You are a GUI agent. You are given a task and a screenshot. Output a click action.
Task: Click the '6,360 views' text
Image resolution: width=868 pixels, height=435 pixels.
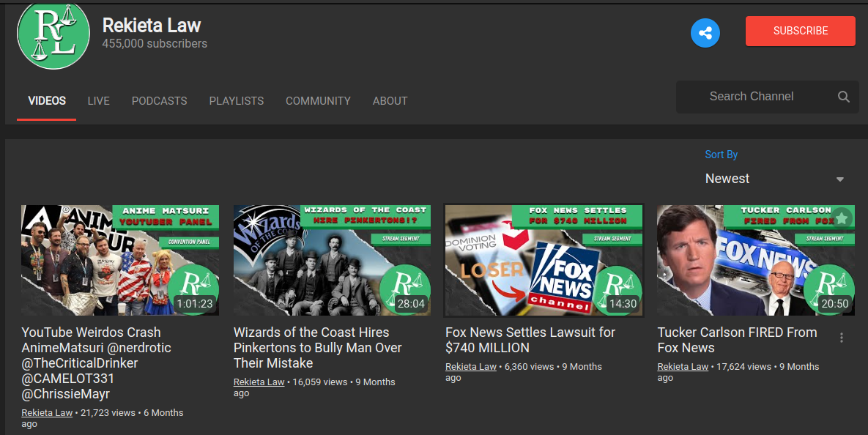[x=529, y=366]
